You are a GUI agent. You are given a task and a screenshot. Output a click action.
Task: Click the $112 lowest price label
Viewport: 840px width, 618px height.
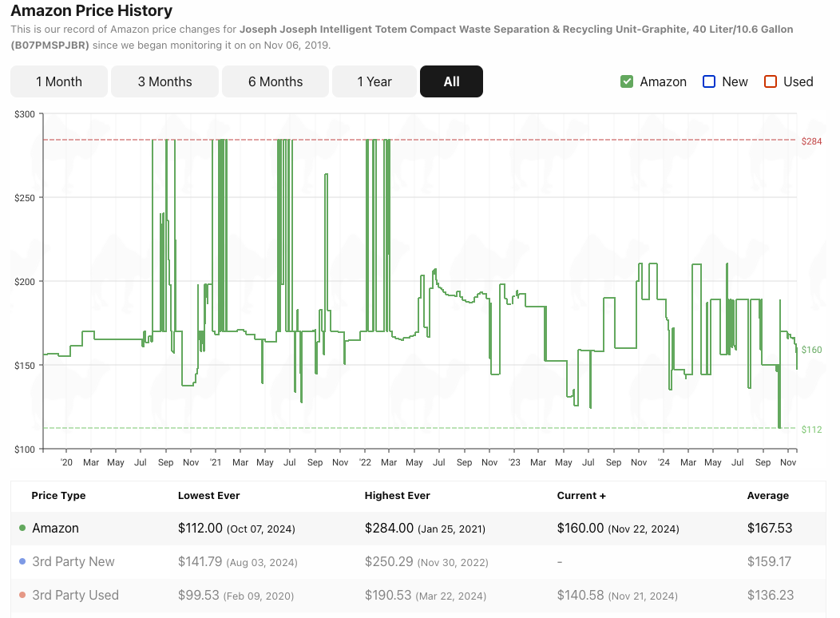[x=811, y=430]
